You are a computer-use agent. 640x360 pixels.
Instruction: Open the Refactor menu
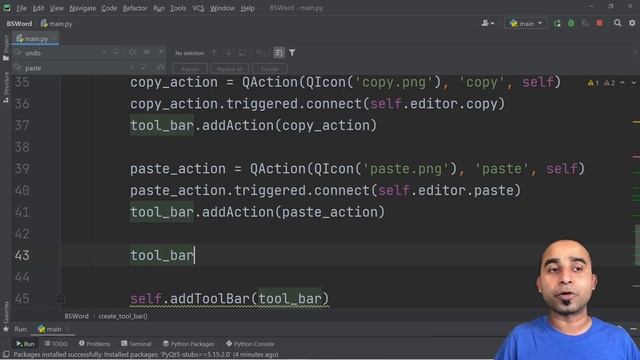pyautogui.click(x=135, y=8)
